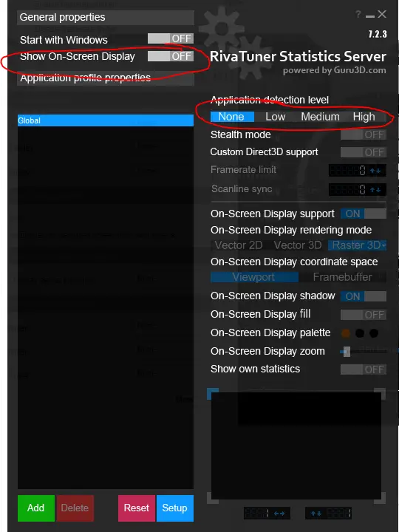Adjust horizontal OSD position arrows

(279, 514)
